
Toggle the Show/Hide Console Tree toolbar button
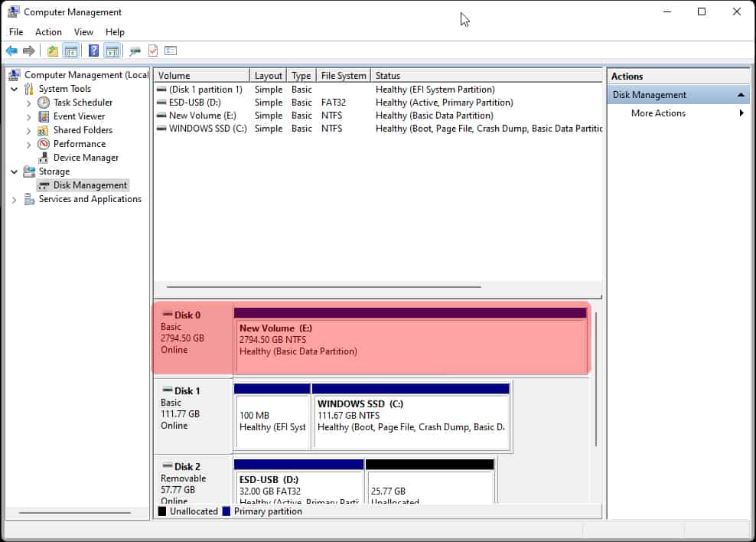[x=71, y=51]
